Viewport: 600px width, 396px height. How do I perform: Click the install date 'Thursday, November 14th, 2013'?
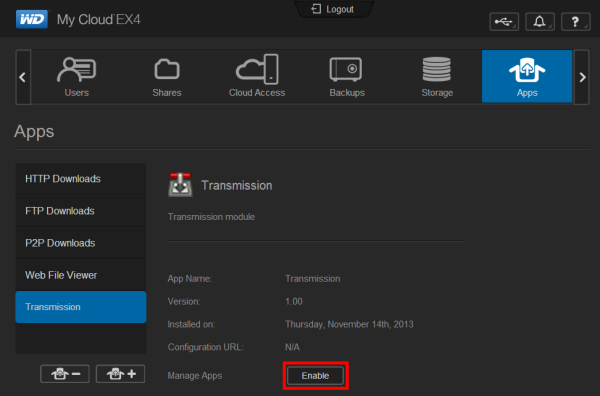point(349,324)
